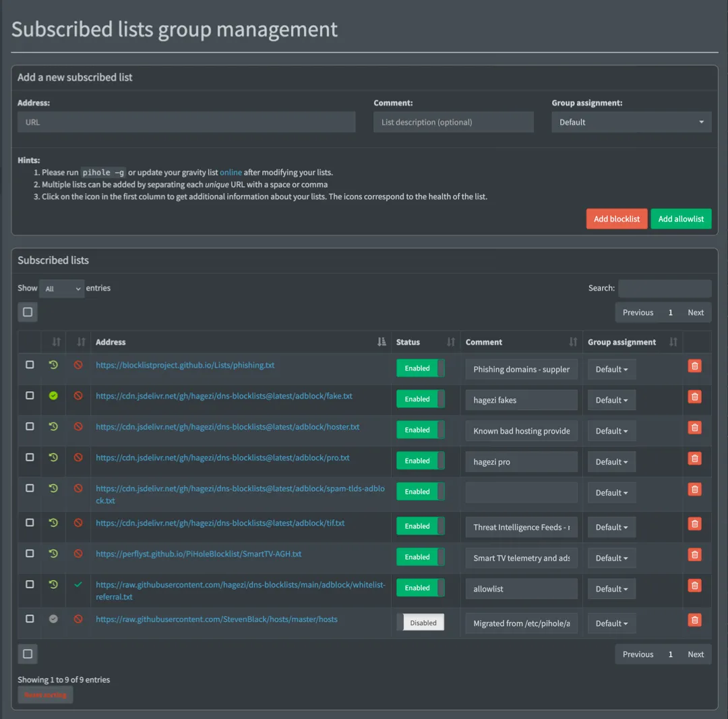The height and width of the screenshot is (719, 728).
Task: Click the orange update icon for pro.txt list
Action: [x=53, y=457]
